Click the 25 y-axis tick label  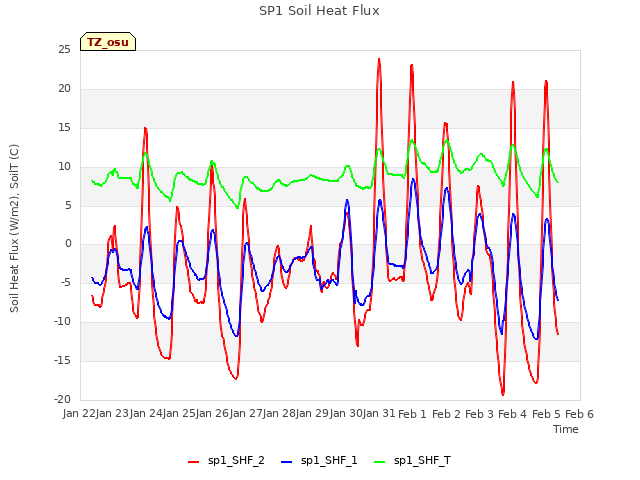point(64,50)
